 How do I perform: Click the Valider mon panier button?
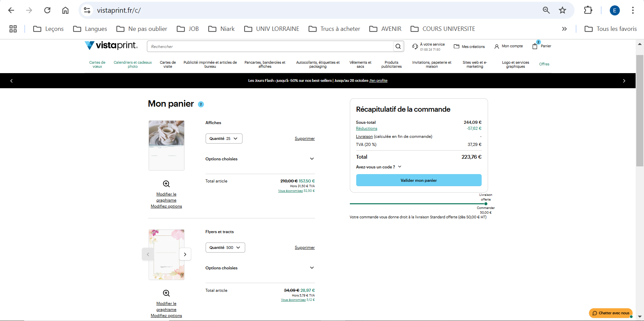pyautogui.click(x=419, y=180)
